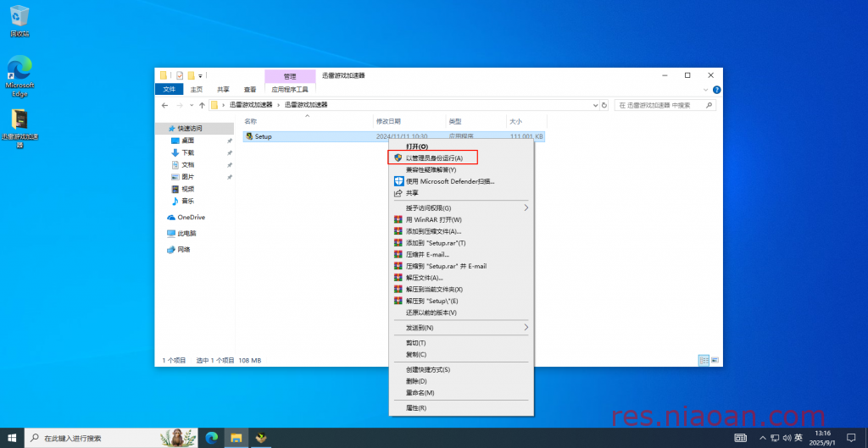Open 视频 in the navigation pane

point(187,189)
